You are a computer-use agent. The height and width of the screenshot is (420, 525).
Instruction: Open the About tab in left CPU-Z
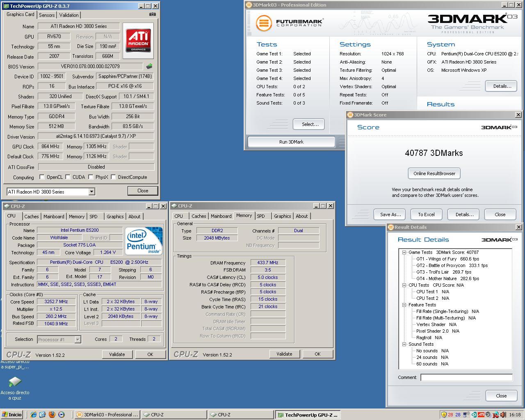[135, 216]
